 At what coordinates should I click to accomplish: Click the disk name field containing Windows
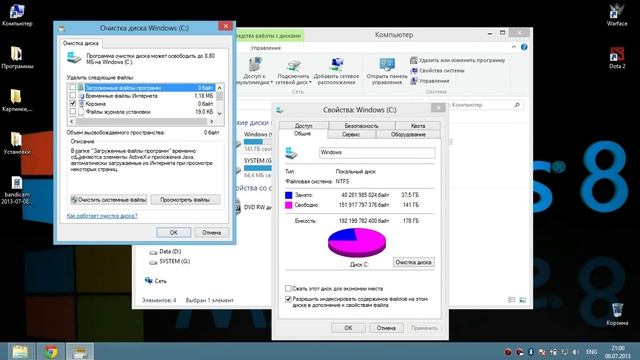377,153
